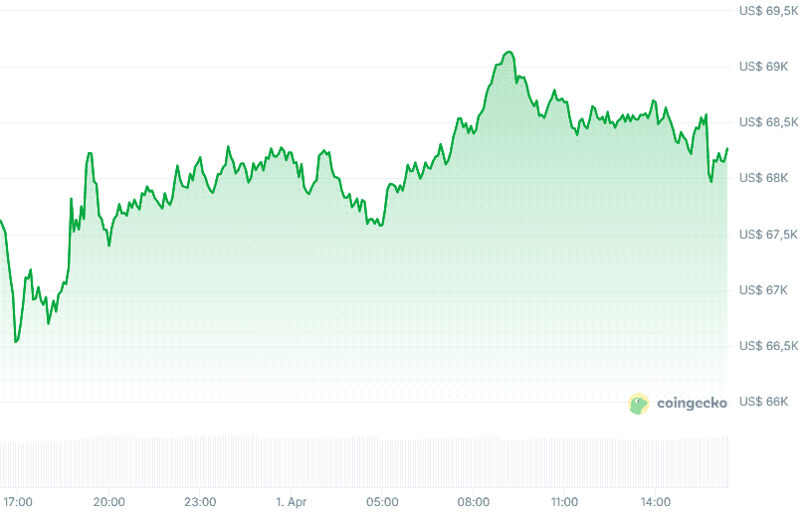812x515 pixels.
Task: Select the US$ 67,5K price label
Action: (769, 235)
